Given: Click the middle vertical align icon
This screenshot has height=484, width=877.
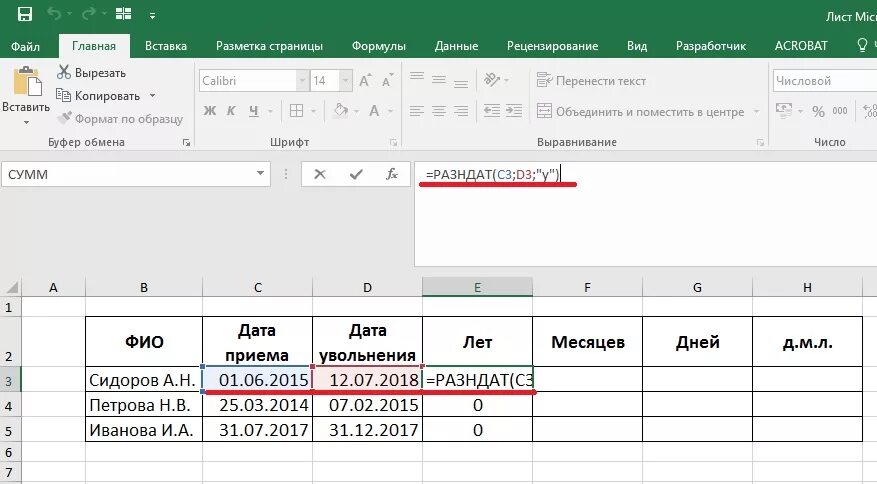Looking at the screenshot, I should (439, 81).
